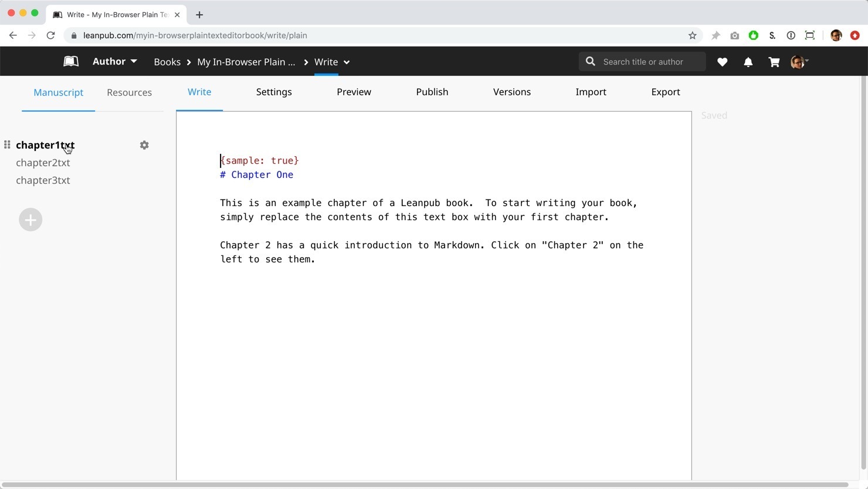
Task: Click the Books breadcrumb link
Action: click(167, 62)
